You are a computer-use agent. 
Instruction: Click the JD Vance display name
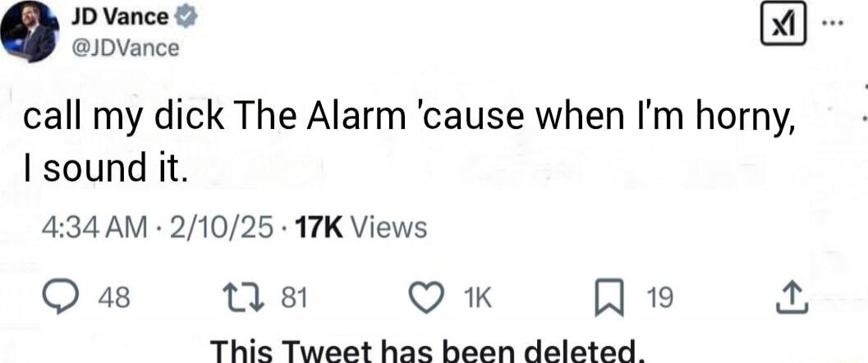120,18
